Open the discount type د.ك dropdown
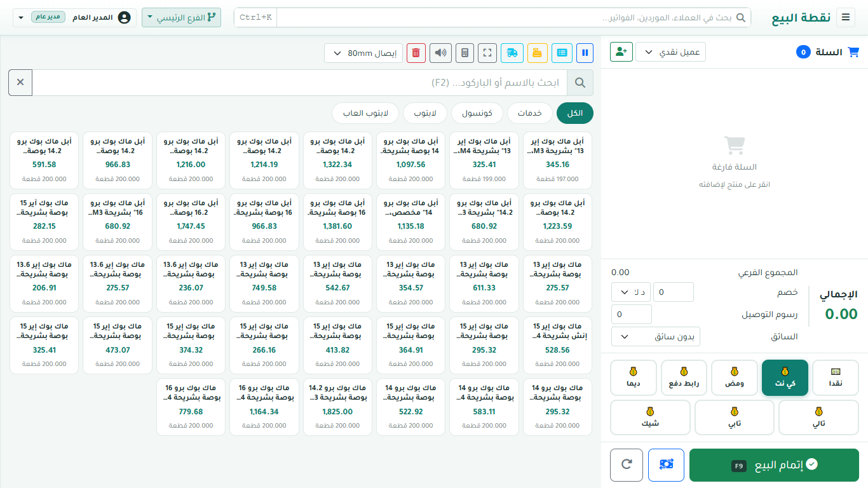Screen dimensions: 868x488 tap(630, 292)
